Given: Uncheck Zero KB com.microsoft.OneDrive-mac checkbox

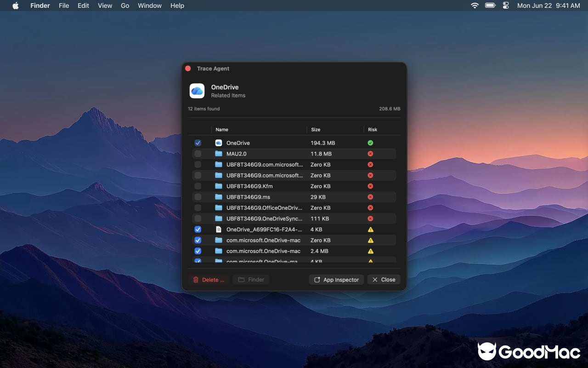Looking at the screenshot, I should click(198, 240).
